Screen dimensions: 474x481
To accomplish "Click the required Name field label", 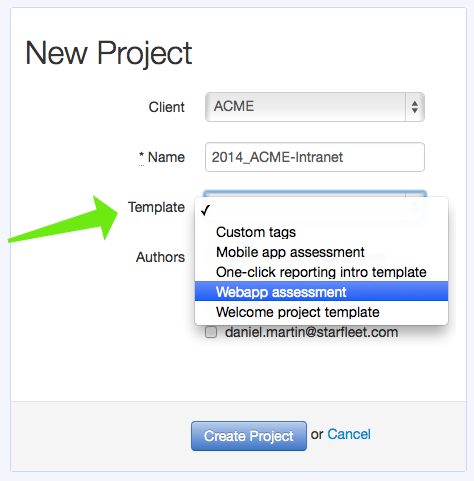I will click(x=162, y=157).
